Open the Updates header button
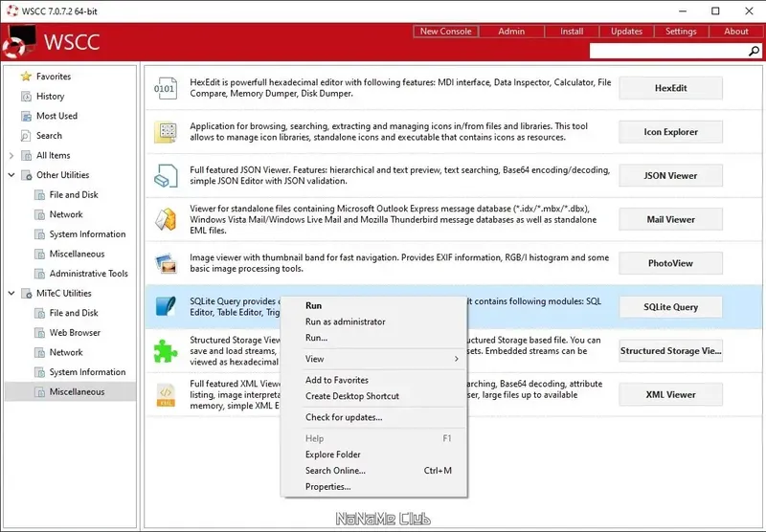The height and width of the screenshot is (532, 766). pos(626,32)
